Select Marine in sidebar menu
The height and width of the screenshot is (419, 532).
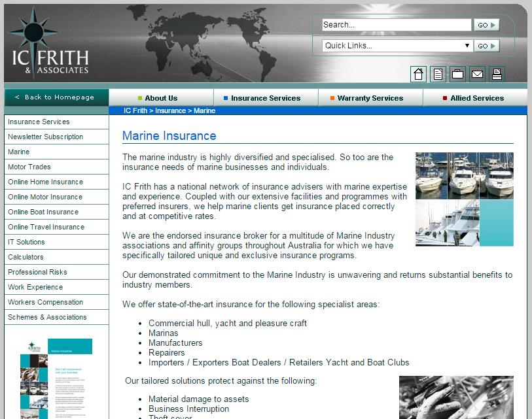coord(56,152)
